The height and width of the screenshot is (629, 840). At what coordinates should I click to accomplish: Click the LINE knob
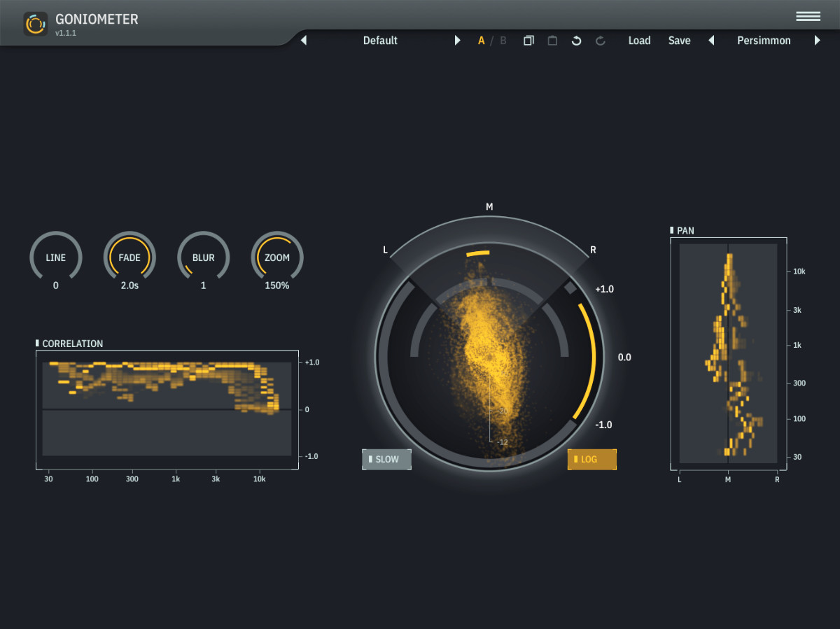point(56,257)
